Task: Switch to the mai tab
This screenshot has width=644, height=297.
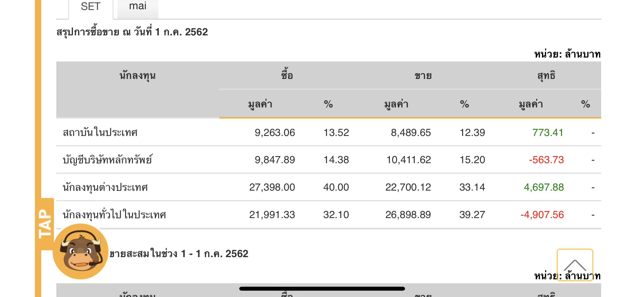Action: pyautogui.click(x=137, y=6)
